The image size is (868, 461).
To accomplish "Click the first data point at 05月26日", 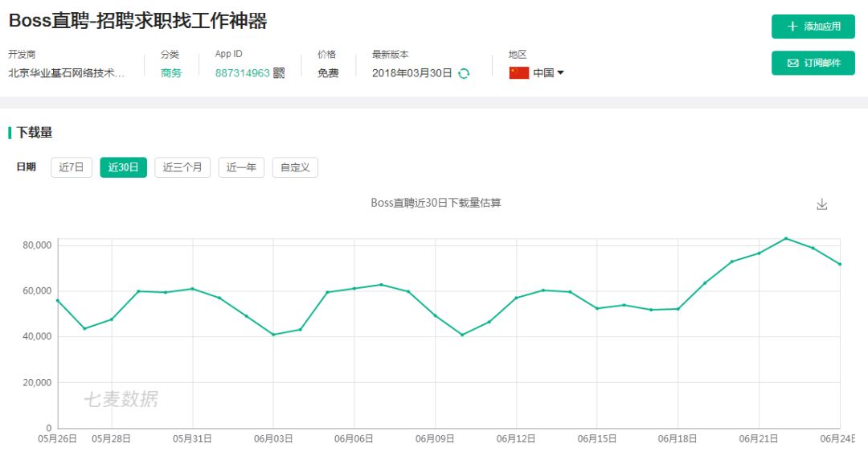I will (x=58, y=300).
